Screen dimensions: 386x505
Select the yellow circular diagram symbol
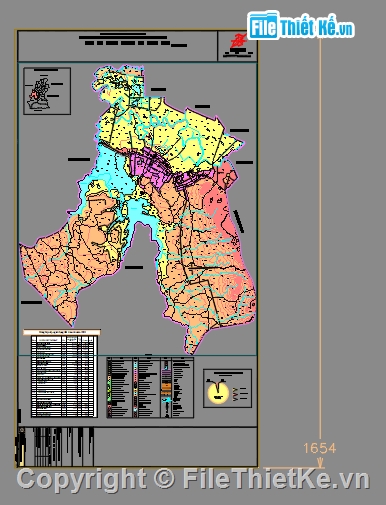pos(217,392)
